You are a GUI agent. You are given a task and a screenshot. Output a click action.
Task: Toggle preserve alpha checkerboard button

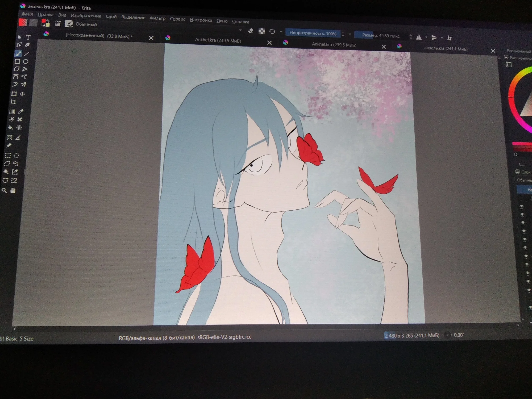click(x=262, y=31)
